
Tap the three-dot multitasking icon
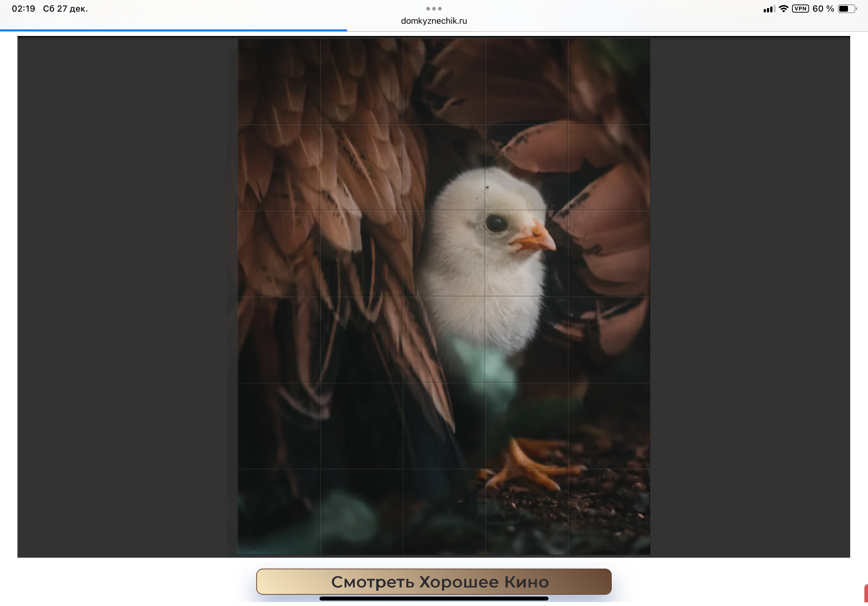click(x=434, y=8)
